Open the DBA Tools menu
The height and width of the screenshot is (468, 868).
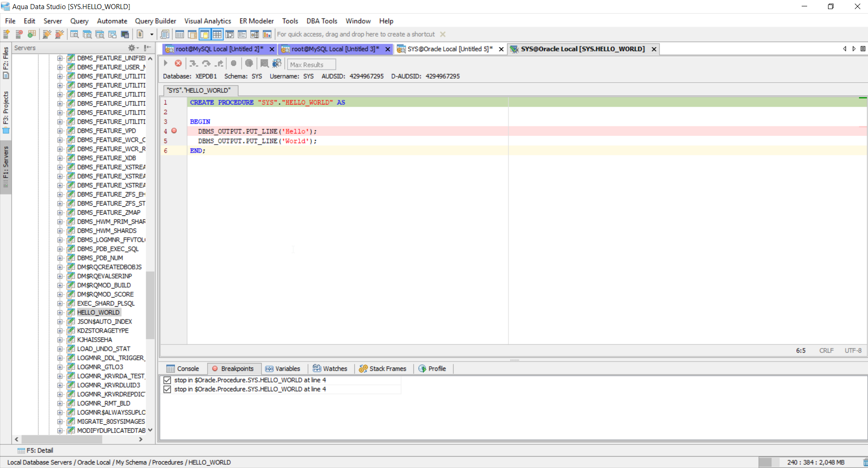pyautogui.click(x=322, y=21)
